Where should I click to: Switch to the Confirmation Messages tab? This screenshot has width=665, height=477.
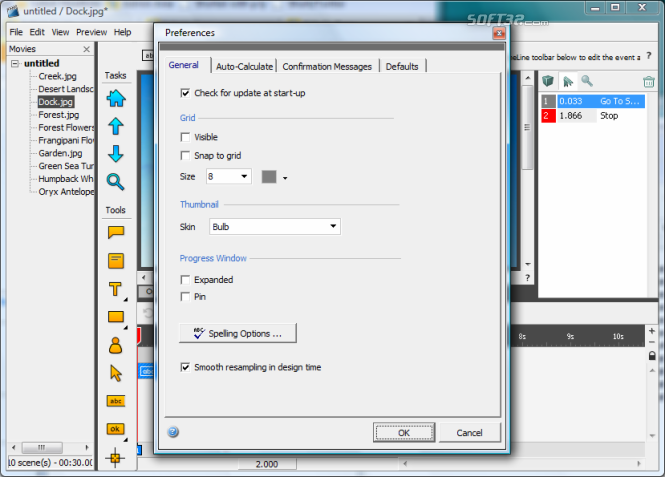click(x=327, y=67)
